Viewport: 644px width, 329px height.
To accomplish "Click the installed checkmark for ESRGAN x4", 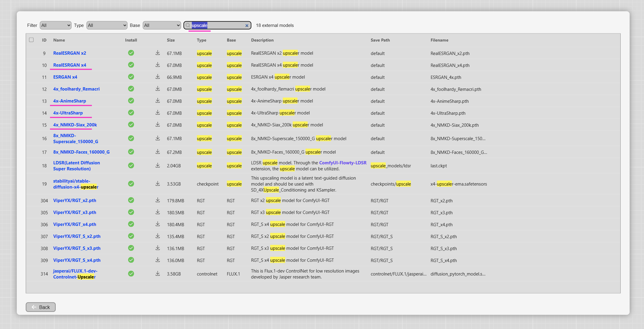I will click(x=131, y=77).
